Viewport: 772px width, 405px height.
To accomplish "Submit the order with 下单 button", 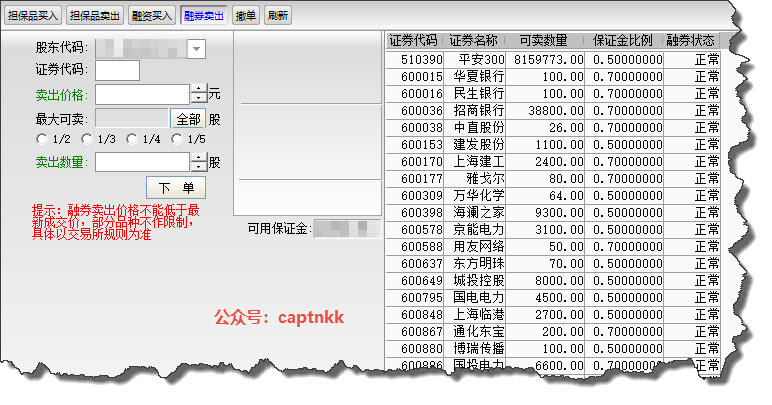I will tap(176, 187).
